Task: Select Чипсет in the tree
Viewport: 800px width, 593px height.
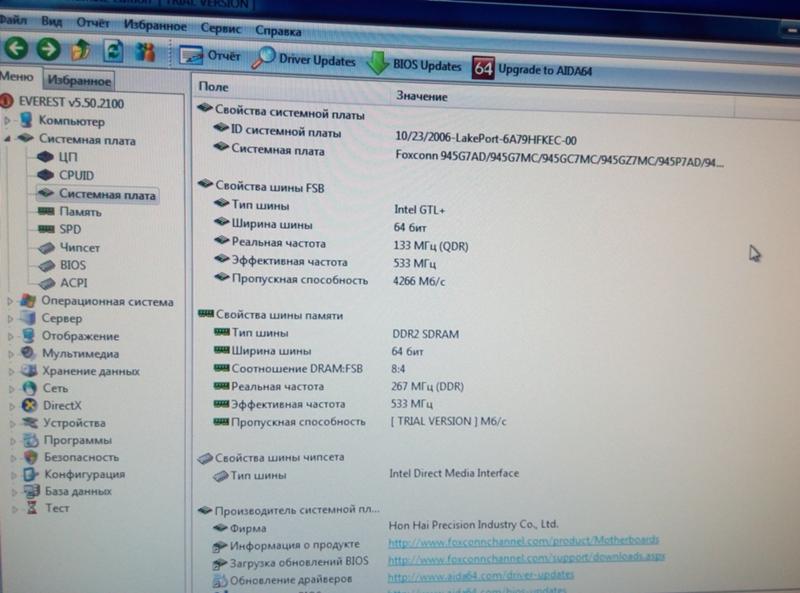Action: point(80,248)
